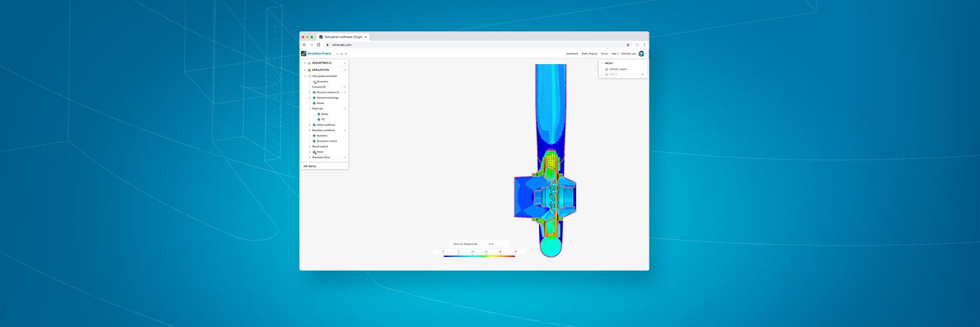Screen dimensions: 980x327
Task: Click the Velocity Magnitude color legend bar
Action: coord(479,256)
